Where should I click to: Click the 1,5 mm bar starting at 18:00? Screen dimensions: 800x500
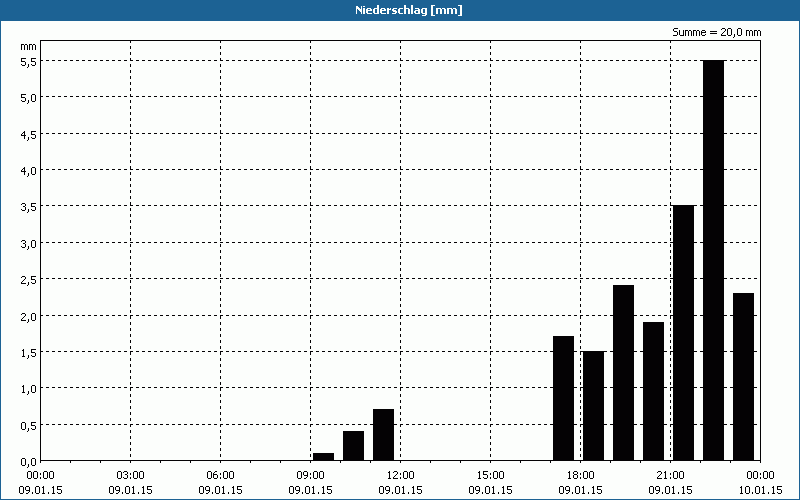(593, 406)
